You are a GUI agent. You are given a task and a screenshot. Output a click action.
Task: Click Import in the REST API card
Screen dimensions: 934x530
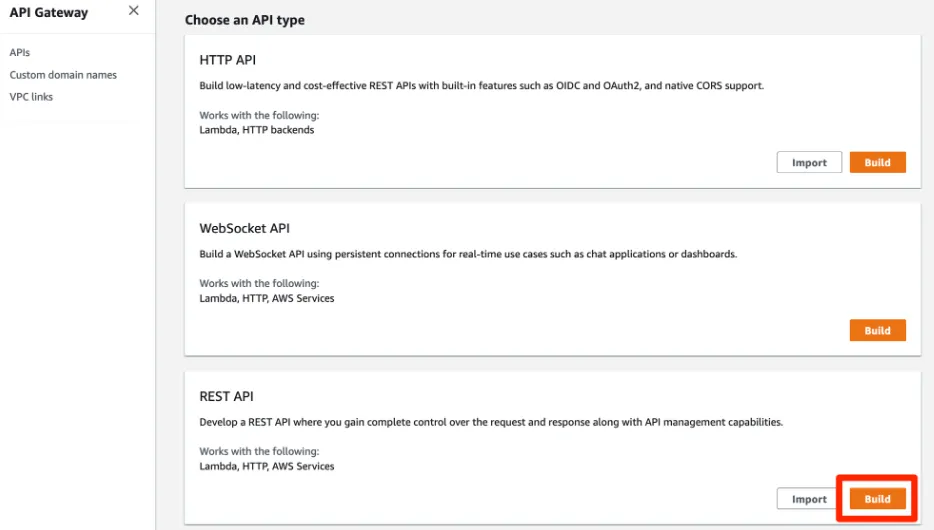(x=809, y=499)
